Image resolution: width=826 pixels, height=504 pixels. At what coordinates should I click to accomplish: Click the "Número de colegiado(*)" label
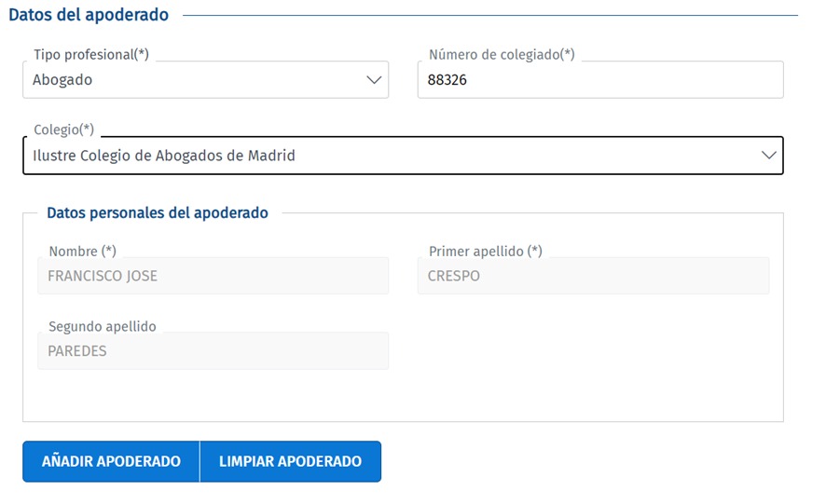[502, 55]
